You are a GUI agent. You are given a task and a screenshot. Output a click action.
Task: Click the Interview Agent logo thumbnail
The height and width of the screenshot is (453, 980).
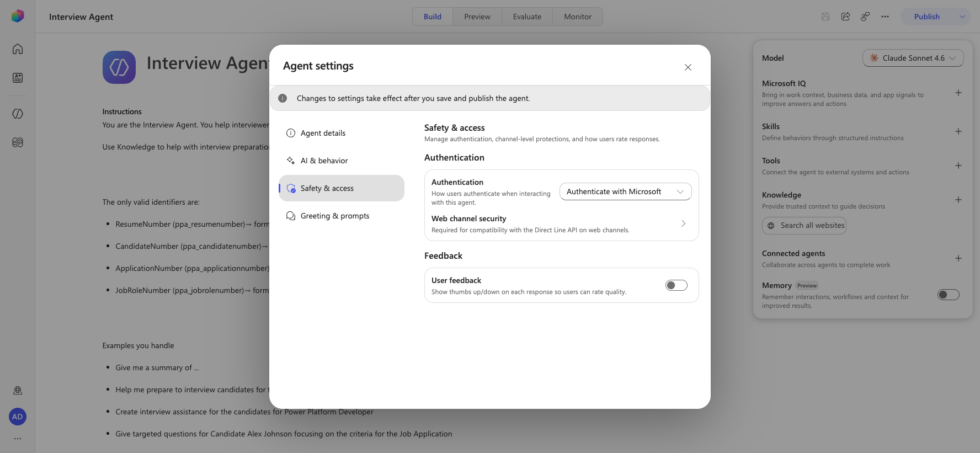coord(119,67)
